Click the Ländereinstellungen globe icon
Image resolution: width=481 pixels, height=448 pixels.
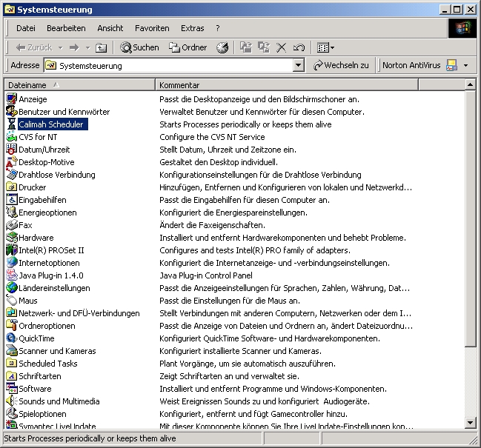12,287
